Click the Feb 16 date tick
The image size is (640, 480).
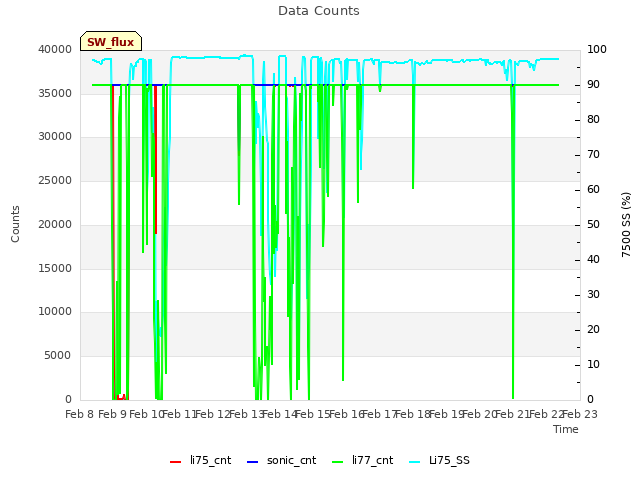[347, 415]
